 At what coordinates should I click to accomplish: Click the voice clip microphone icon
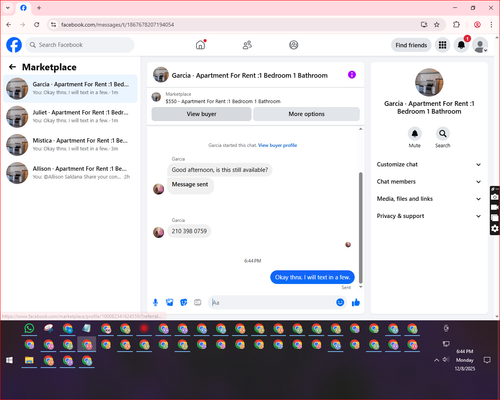pyautogui.click(x=155, y=302)
